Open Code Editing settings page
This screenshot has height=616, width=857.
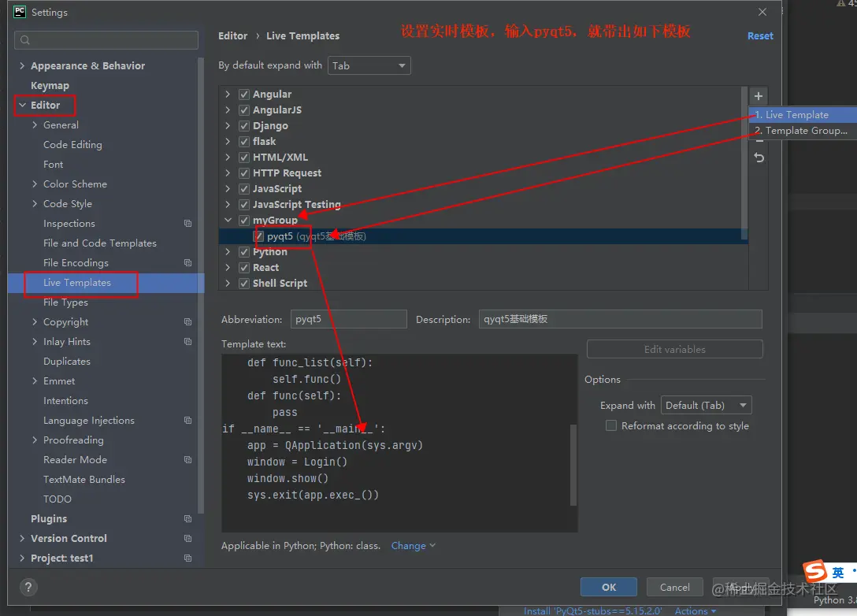click(x=72, y=145)
